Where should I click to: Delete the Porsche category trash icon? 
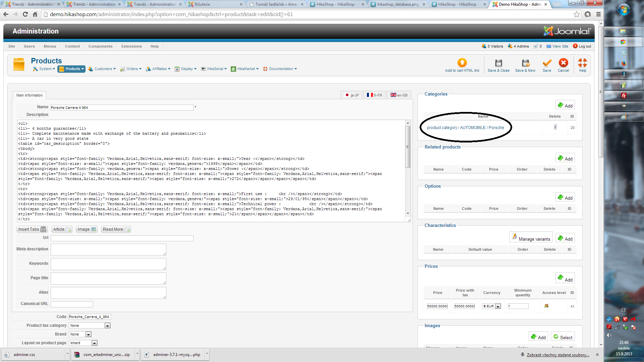coord(555,127)
